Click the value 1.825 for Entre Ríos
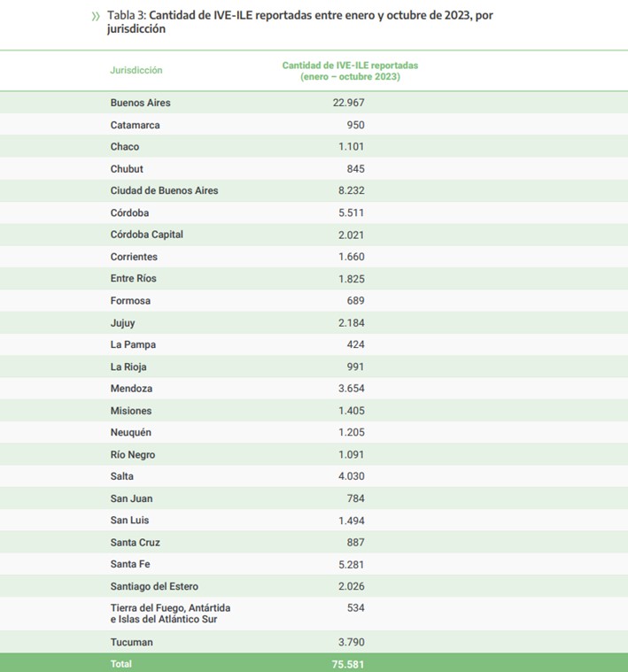 click(x=351, y=279)
